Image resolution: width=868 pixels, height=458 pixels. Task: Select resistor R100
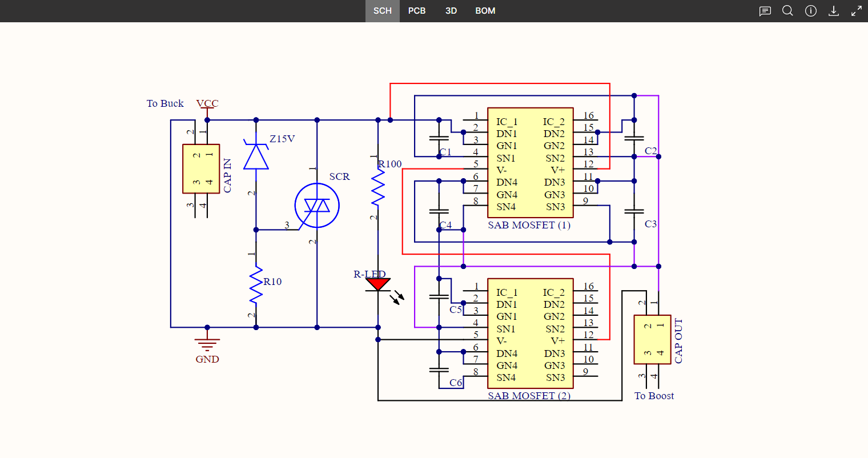tap(377, 188)
